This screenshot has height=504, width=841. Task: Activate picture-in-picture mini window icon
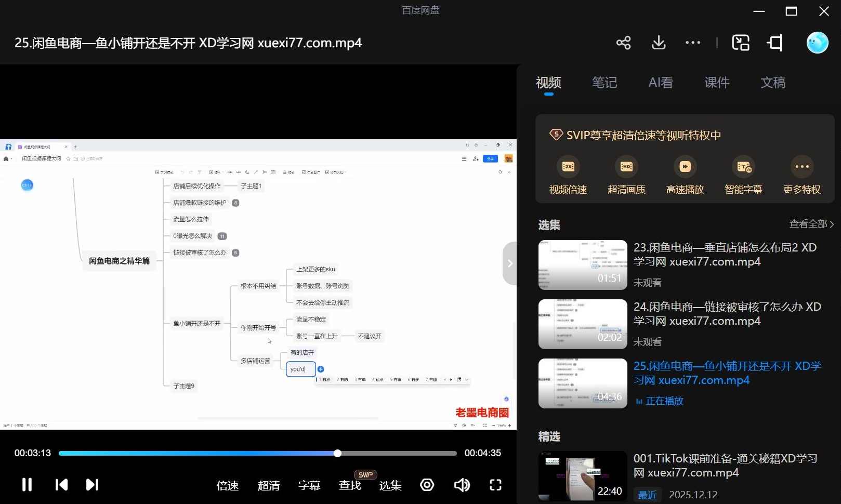[740, 43]
